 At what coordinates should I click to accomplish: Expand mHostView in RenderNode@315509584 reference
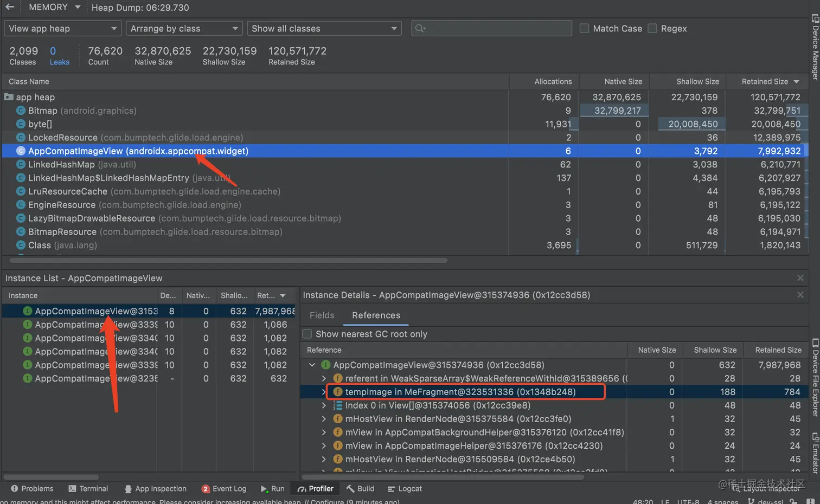click(324, 460)
